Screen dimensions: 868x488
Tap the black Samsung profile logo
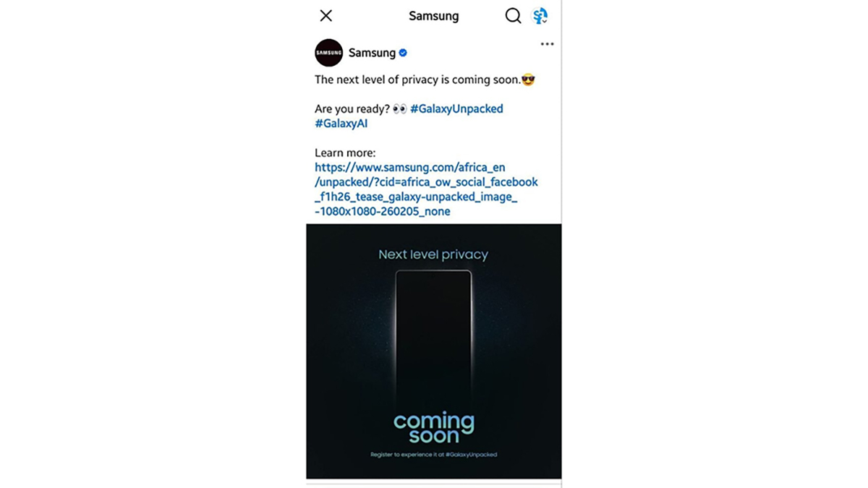pos(329,53)
